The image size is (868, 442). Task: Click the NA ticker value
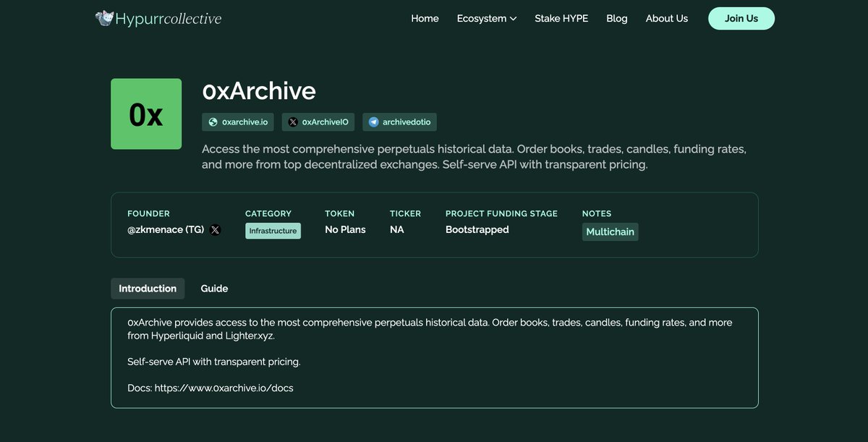(397, 229)
